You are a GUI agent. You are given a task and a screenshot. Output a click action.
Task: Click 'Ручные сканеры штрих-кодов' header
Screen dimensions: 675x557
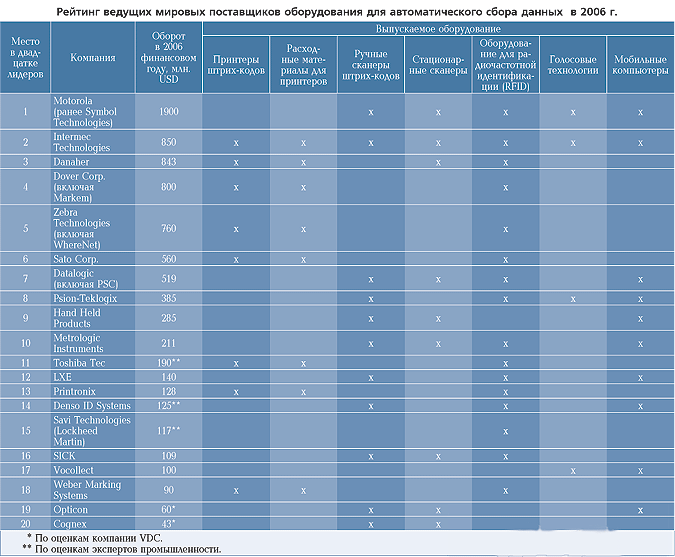click(371, 65)
